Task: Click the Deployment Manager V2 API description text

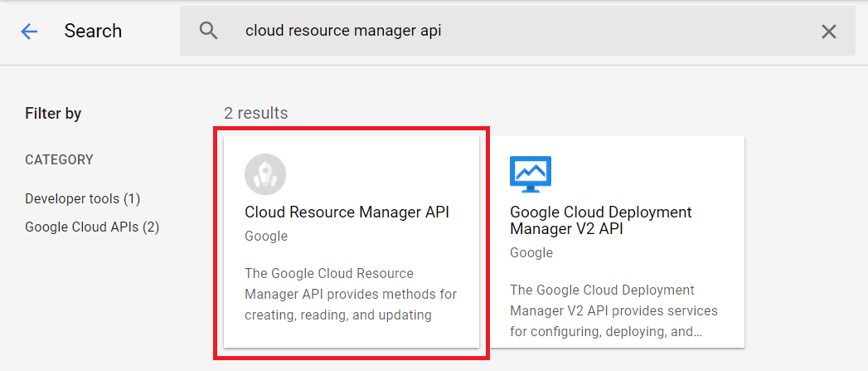Action: (x=614, y=311)
